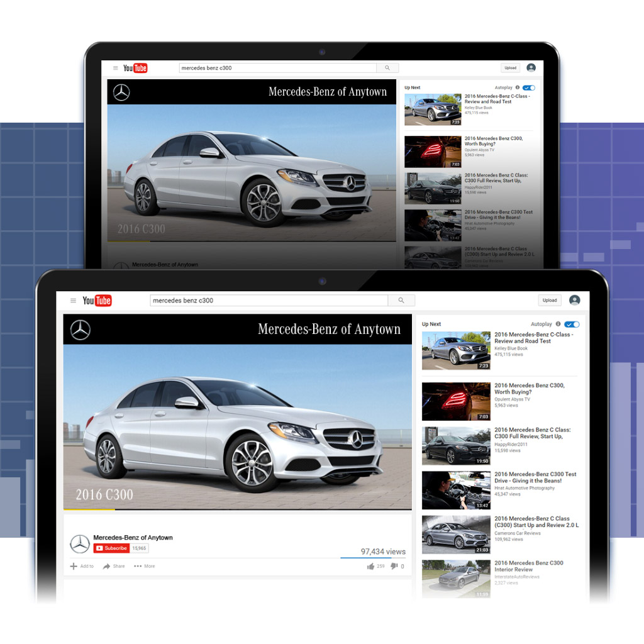Open back laptop's C300 Full Review thumbnail
644x644 pixels.
[x=433, y=189]
